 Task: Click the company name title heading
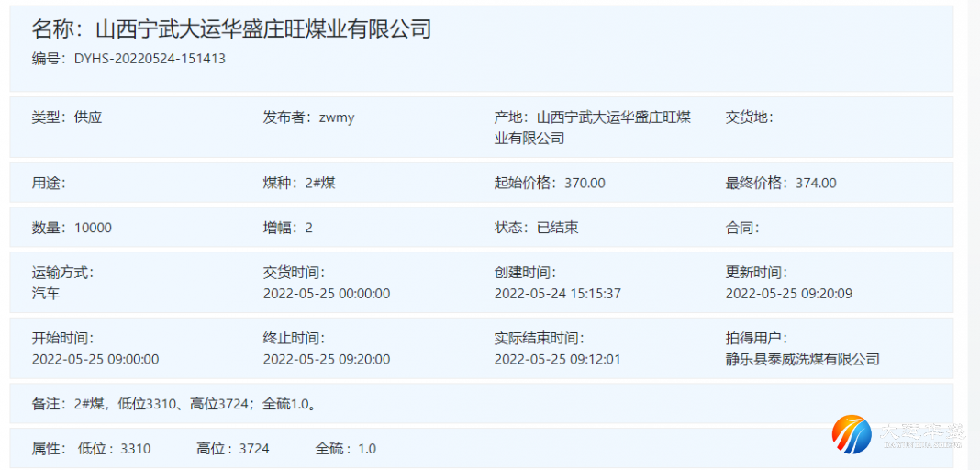(231, 29)
